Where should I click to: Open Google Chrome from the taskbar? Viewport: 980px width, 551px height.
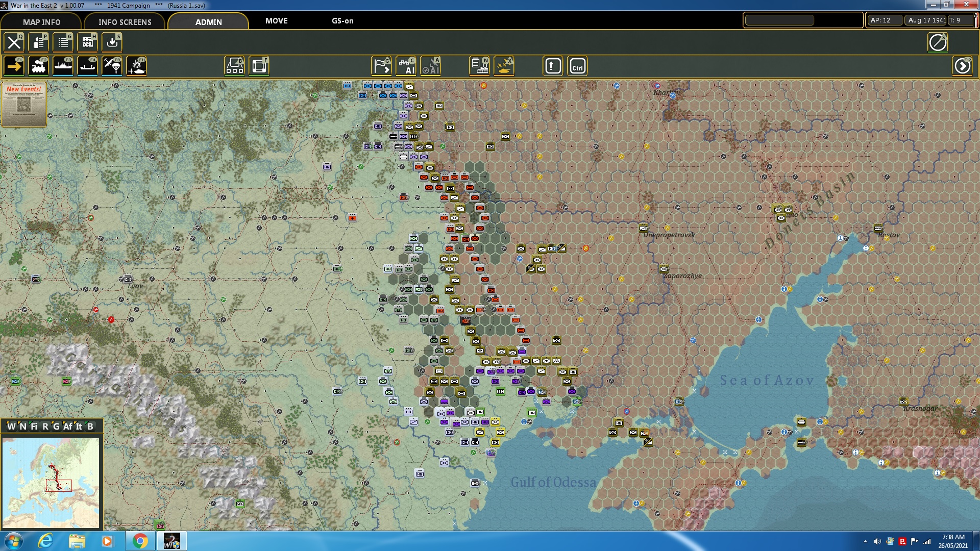[x=140, y=541]
